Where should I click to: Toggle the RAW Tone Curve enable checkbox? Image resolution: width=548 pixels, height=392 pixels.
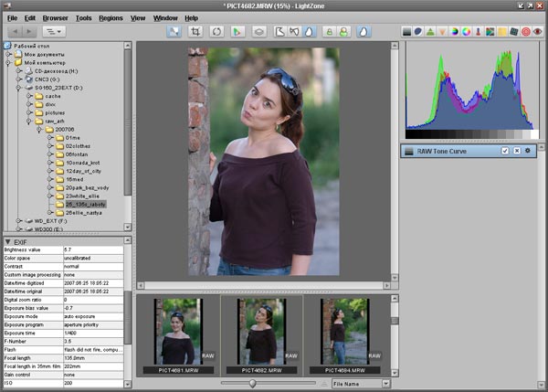point(505,150)
